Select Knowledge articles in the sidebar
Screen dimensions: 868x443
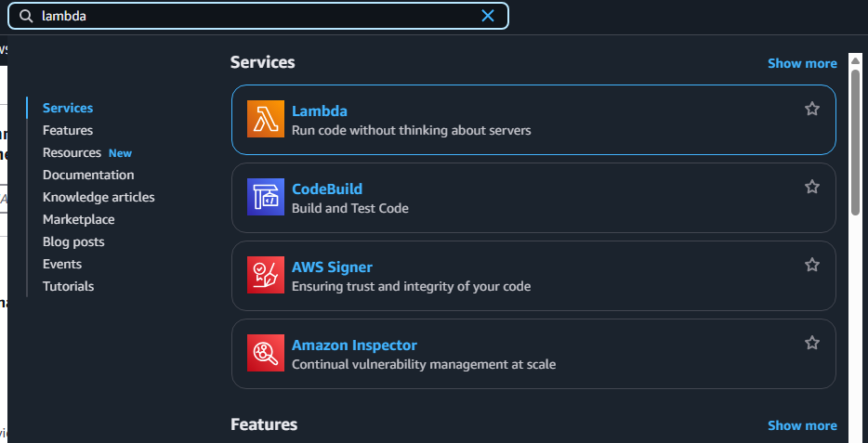[99, 197]
